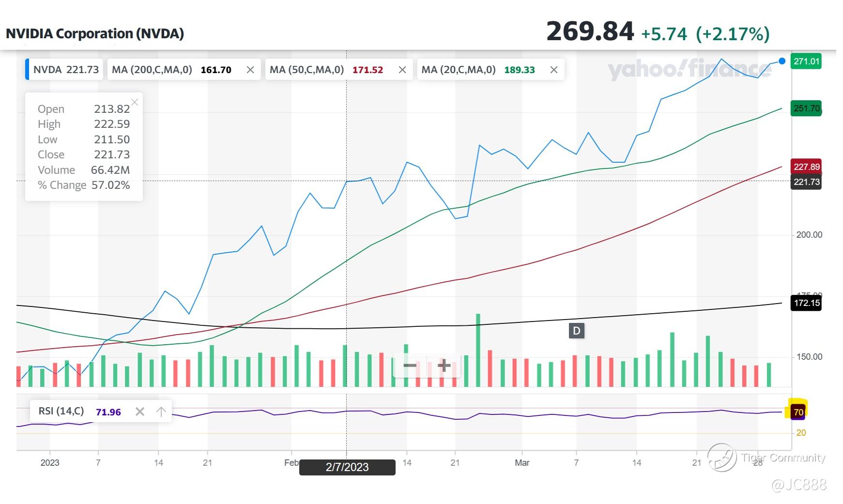Click the dividend D marker on chart

[576, 331]
